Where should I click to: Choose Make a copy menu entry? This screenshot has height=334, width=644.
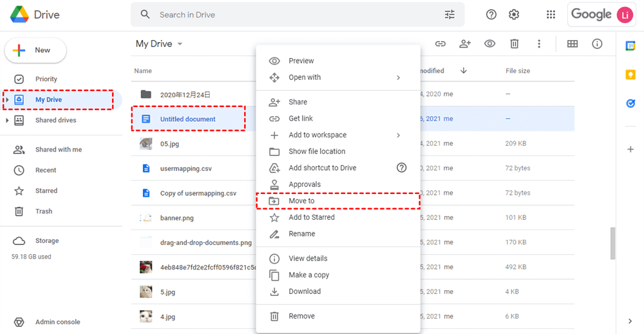[308, 275]
